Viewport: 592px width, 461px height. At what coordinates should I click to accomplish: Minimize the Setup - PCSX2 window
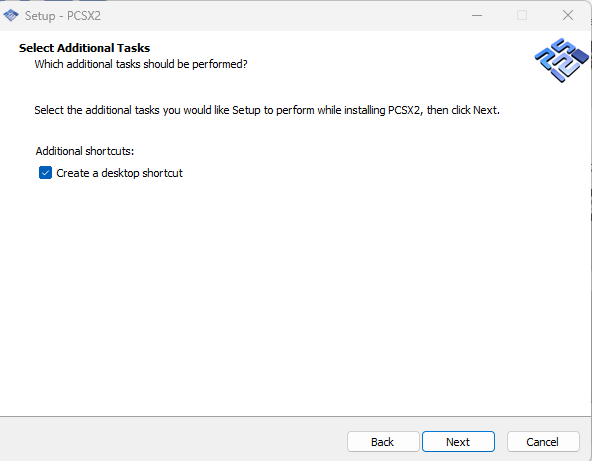(477, 15)
